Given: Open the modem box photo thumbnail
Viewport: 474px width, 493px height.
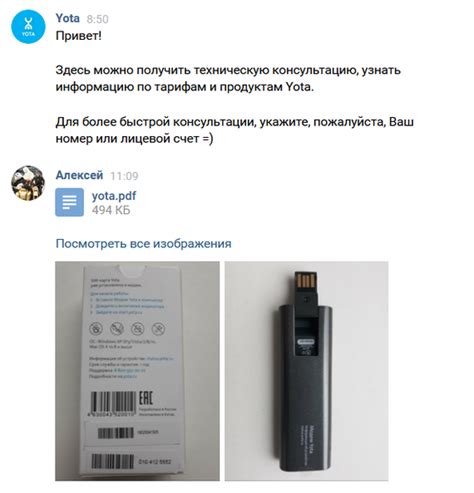Looking at the screenshot, I should (x=137, y=371).
